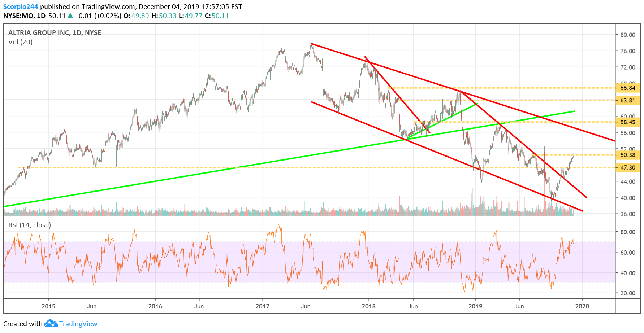The image size is (644, 333).
Task: Click the Created with caption text
Action: click(x=23, y=324)
